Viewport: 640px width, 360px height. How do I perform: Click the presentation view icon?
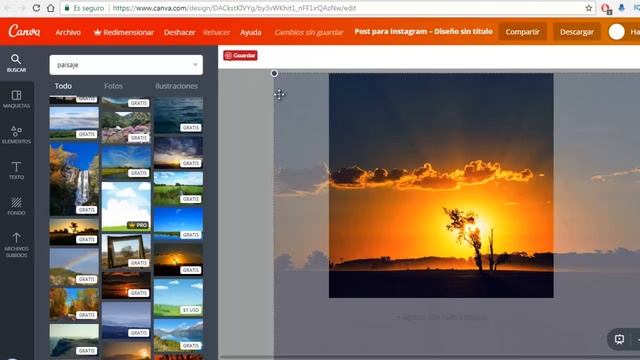619,339
